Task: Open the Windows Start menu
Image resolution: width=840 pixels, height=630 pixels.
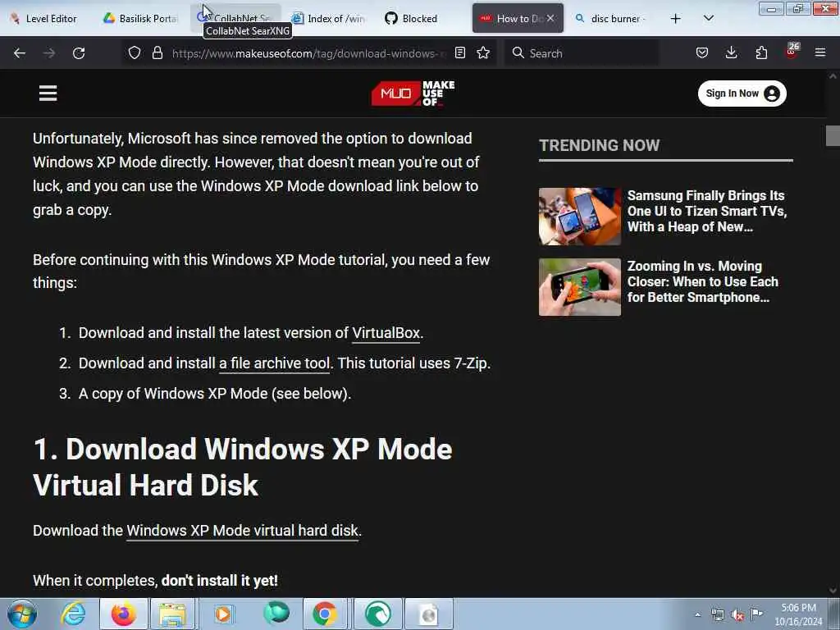Action: tap(22, 614)
